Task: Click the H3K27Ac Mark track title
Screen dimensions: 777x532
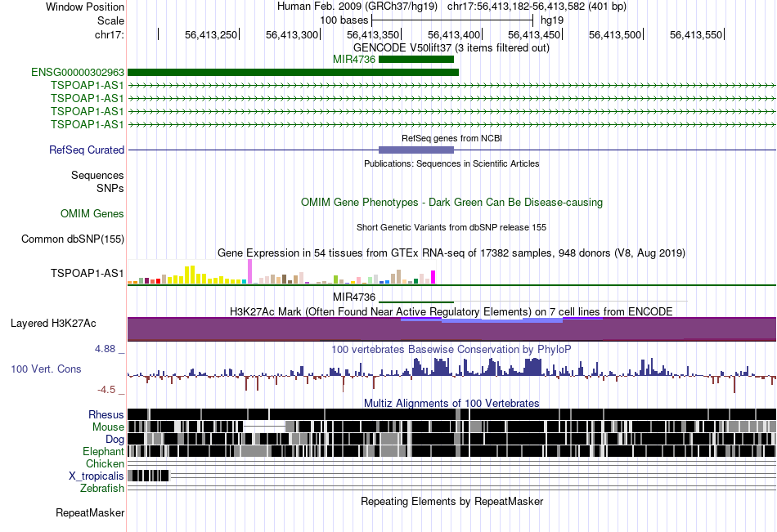Action: tap(451, 311)
